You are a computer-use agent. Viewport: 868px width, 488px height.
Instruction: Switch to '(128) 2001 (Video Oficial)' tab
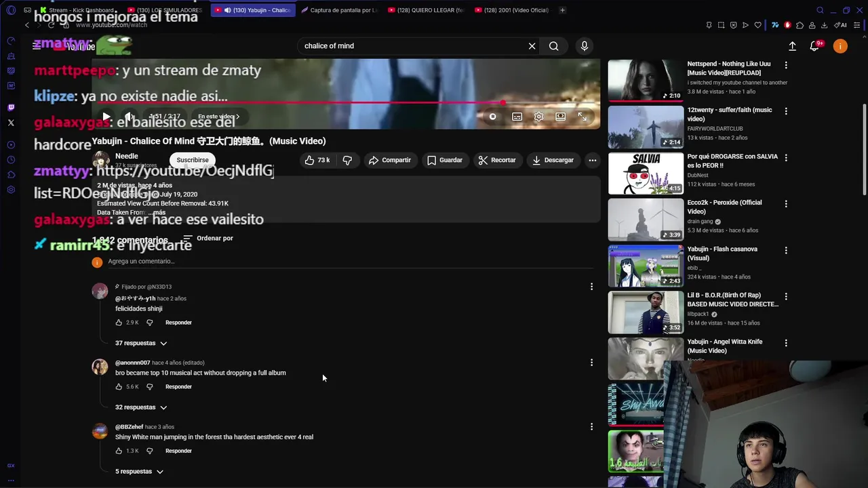513,10
